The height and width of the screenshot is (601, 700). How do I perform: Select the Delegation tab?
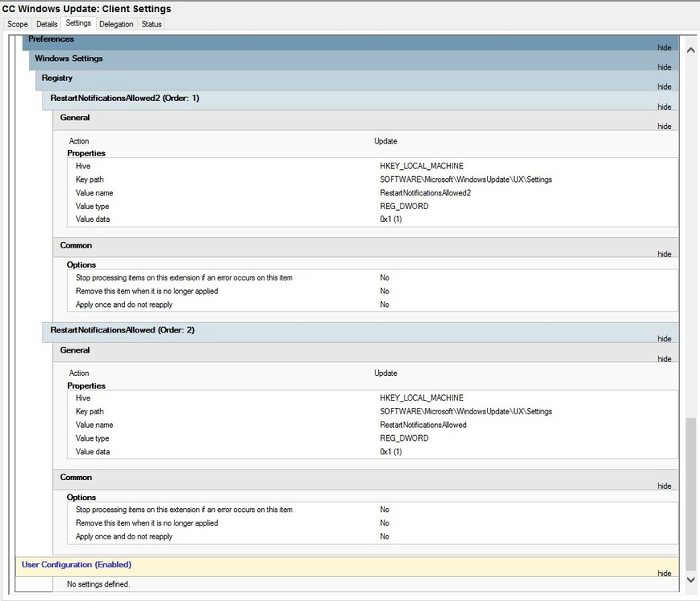click(x=116, y=24)
